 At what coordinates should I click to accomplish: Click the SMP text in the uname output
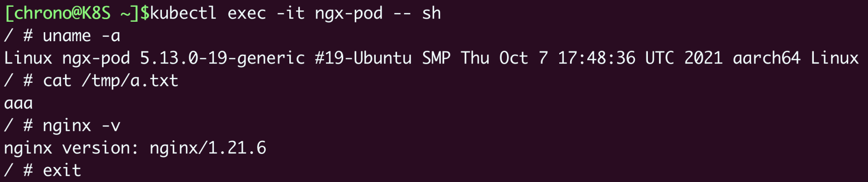point(436,58)
